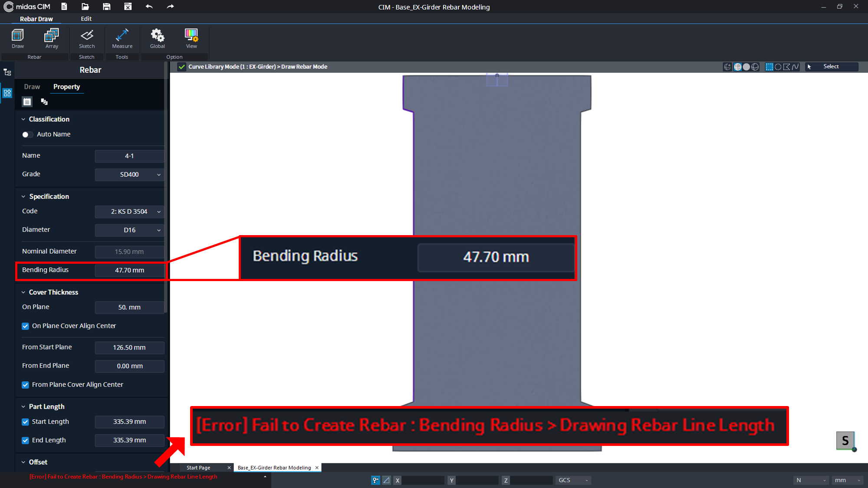Switch to wireframe display mode
868x488 pixels.
pyautogui.click(x=755, y=67)
